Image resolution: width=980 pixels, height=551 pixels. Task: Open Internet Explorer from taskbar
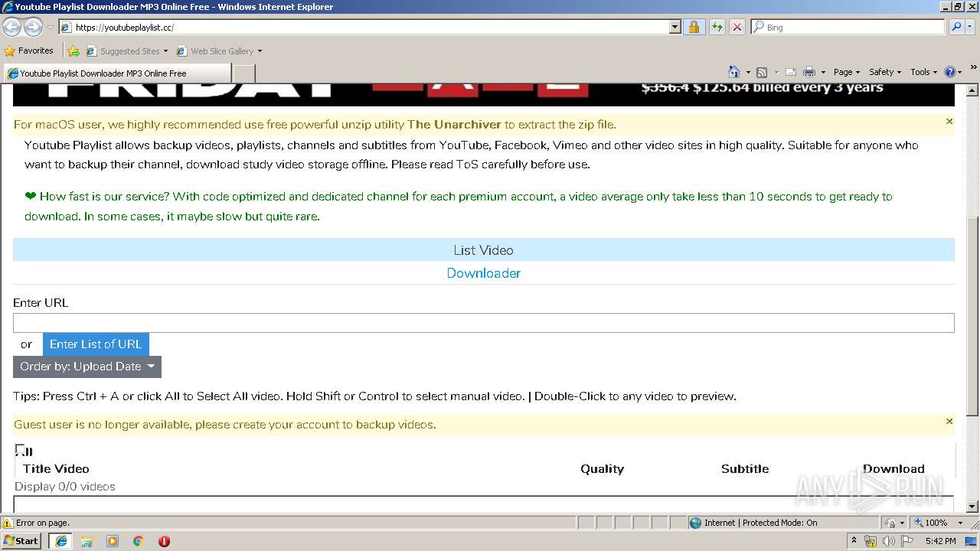tap(61, 541)
